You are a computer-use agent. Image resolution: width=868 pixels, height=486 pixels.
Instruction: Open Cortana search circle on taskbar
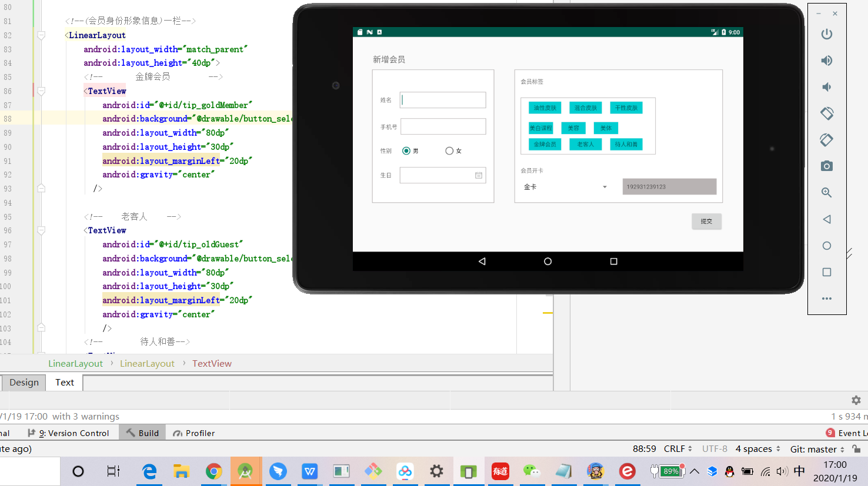point(78,471)
